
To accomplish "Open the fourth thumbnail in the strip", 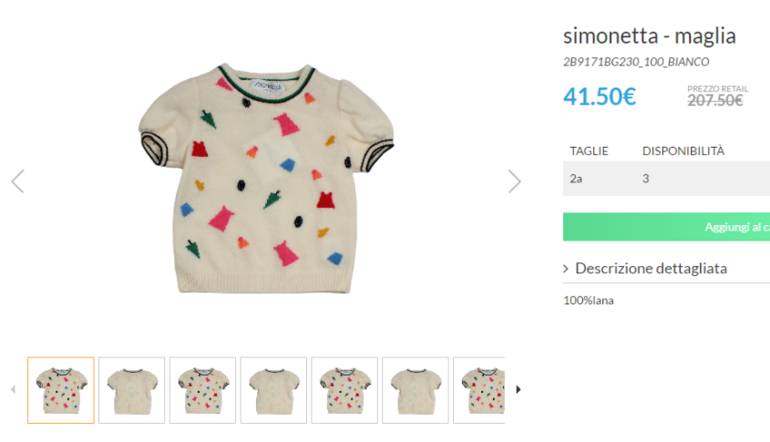I will (x=274, y=389).
